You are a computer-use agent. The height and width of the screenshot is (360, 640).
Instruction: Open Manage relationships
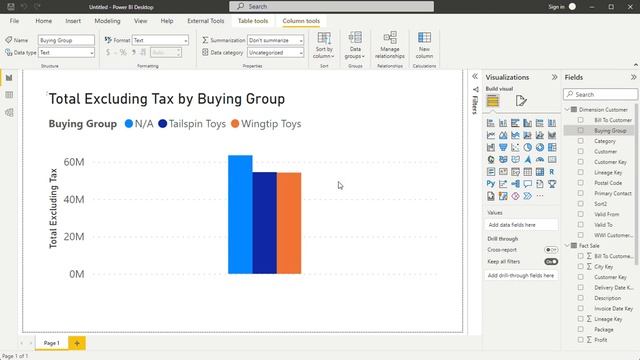(x=390, y=45)
